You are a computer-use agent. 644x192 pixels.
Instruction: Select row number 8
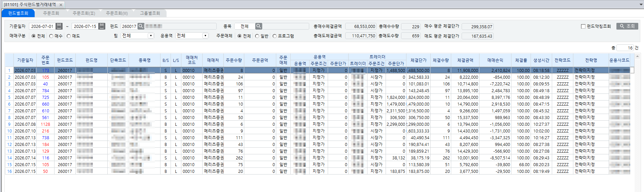click(x=9, y=117)
